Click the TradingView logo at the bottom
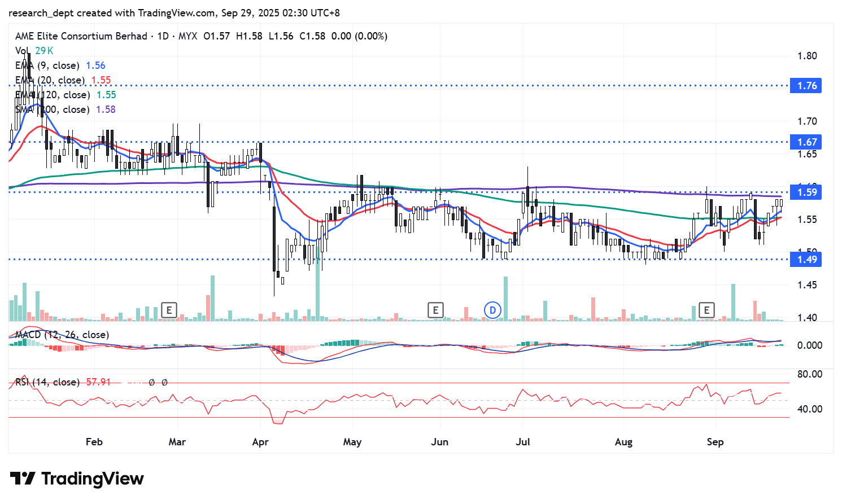This screenshot has height=504, width=842. coord(77,479)
